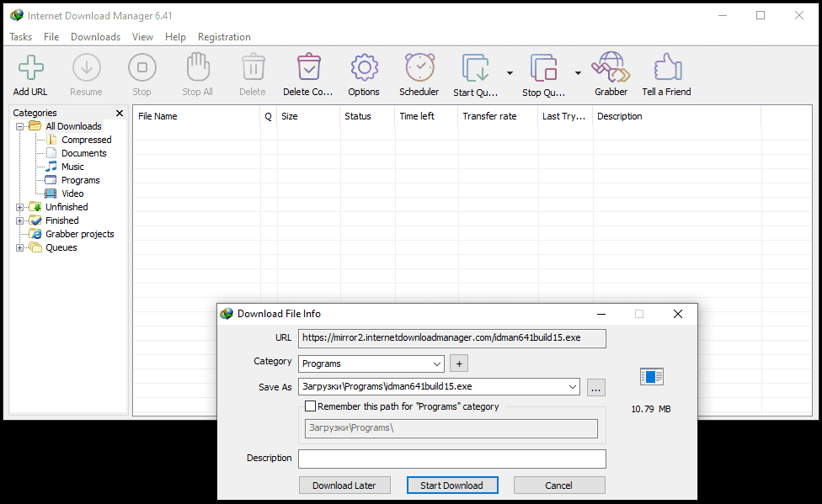This screenshot has width=822, height=504.
Task: Click the Add URL toolbar icon
Action: (31, 67)
